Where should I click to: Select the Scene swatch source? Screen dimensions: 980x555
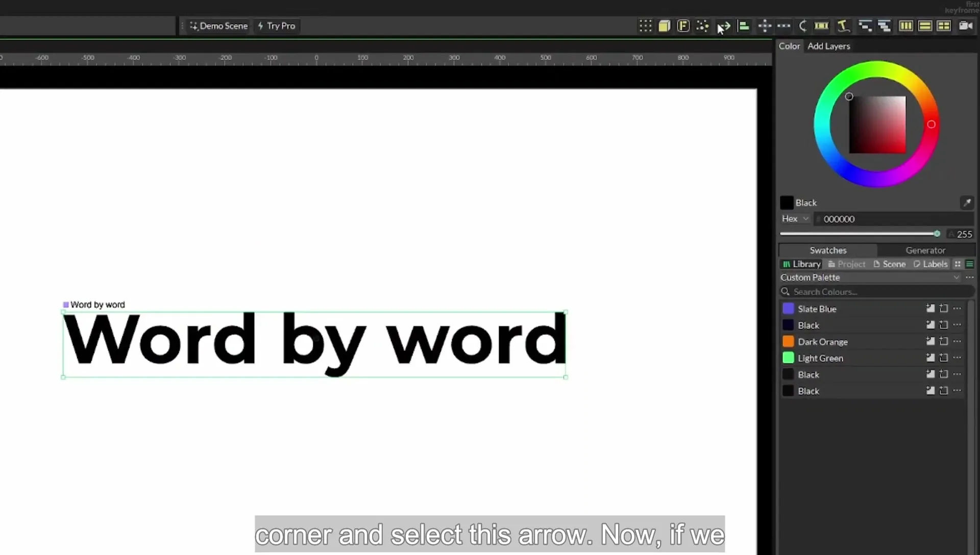click(889, 264)
